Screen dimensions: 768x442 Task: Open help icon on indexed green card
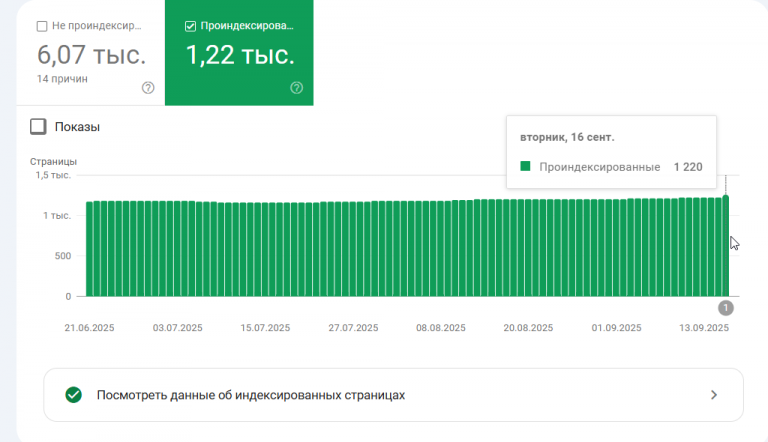pyautogui.click(x=296, y=88)
